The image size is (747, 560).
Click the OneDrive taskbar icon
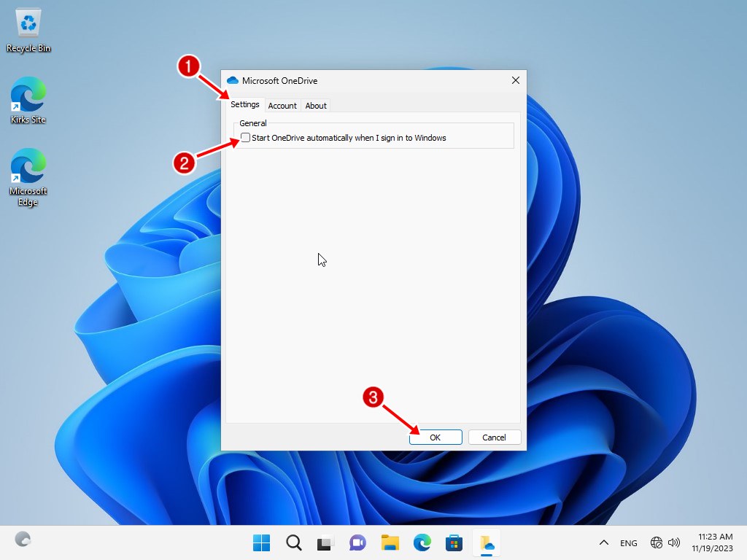click(x=486, y=542)
